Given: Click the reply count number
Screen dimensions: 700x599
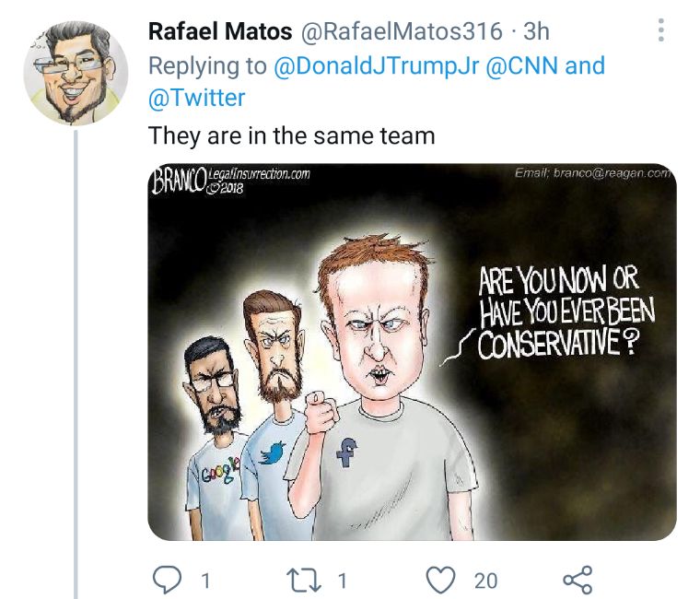Looking at the screenshot, I should [205, 581].
